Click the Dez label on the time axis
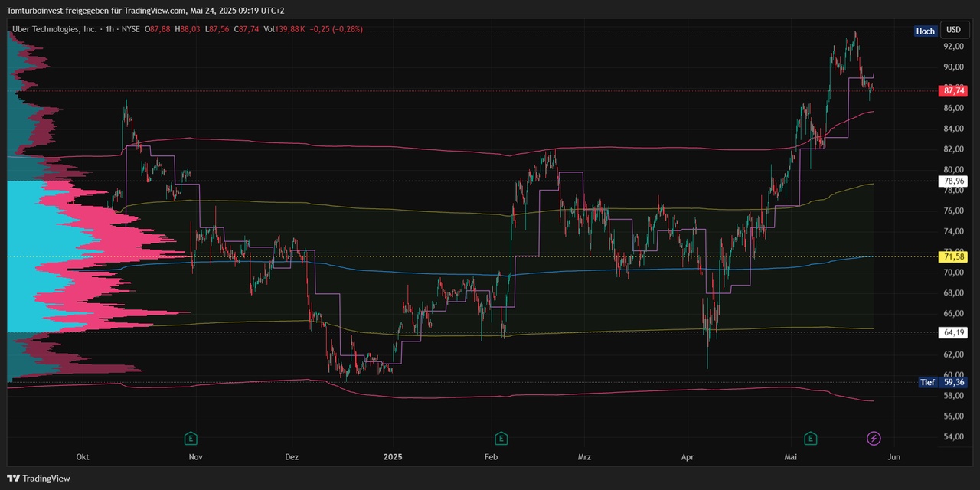Viewport: 980px width, 490px height. pyautogui.click(x=291, y=457)
